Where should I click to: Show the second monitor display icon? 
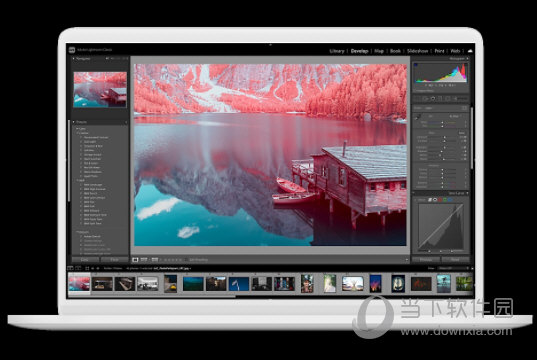pyautogui.click(x=78, y=268)
